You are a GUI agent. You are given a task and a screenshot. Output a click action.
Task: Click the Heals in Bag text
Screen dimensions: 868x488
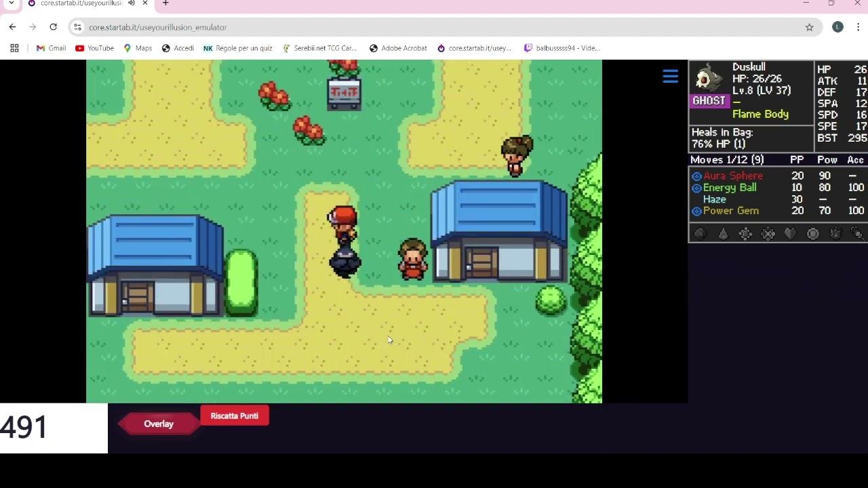[722, 132]
